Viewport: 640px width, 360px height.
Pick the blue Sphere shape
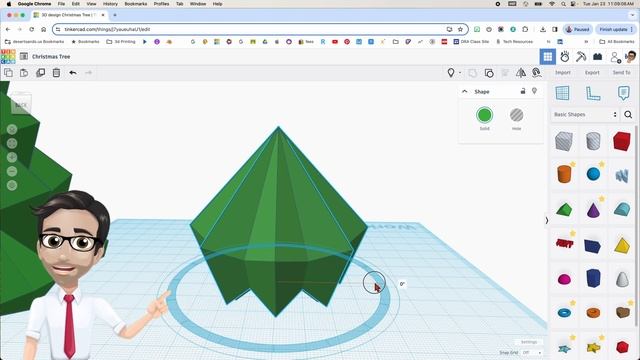(593, 174)
